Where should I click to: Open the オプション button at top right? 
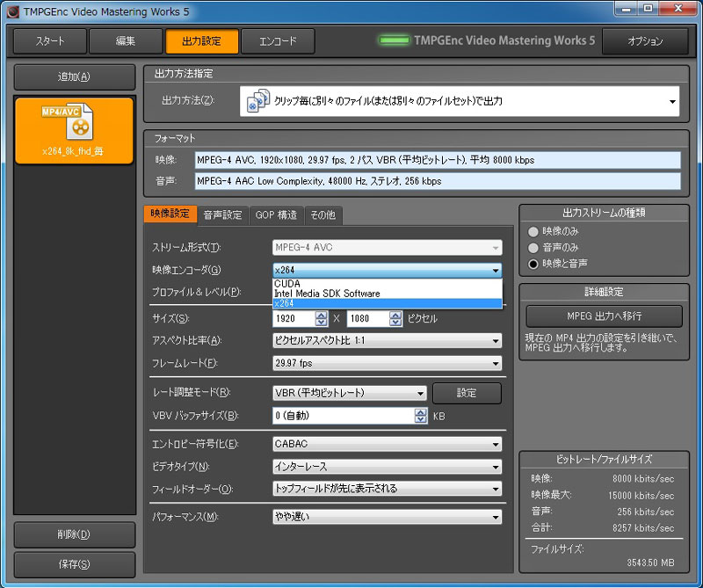[x=645, y=41]
